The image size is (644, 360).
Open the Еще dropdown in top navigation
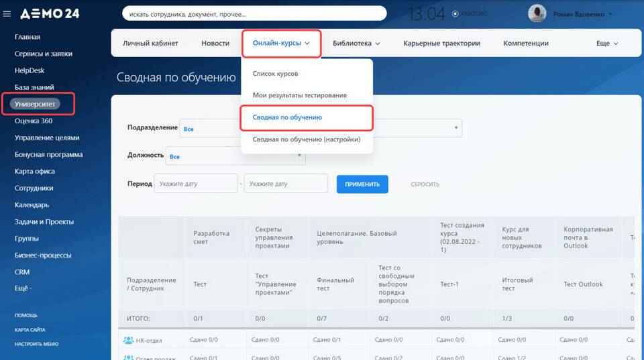(606, 44)
